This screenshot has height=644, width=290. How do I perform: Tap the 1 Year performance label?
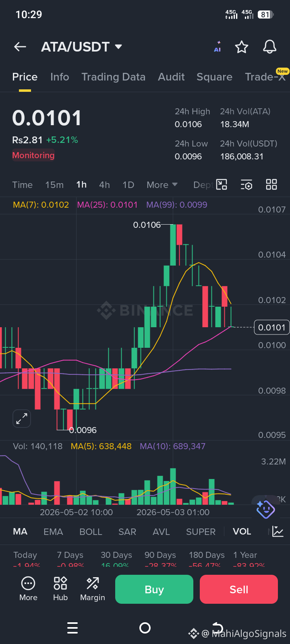(x=245, y=555)
